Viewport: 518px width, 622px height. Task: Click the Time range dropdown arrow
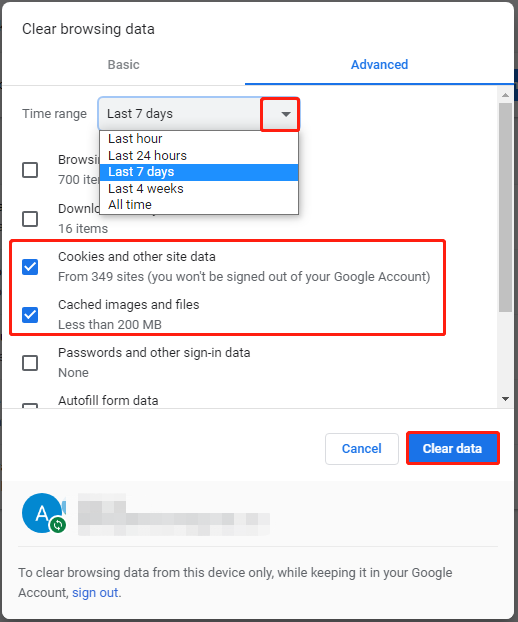[285, 114]
